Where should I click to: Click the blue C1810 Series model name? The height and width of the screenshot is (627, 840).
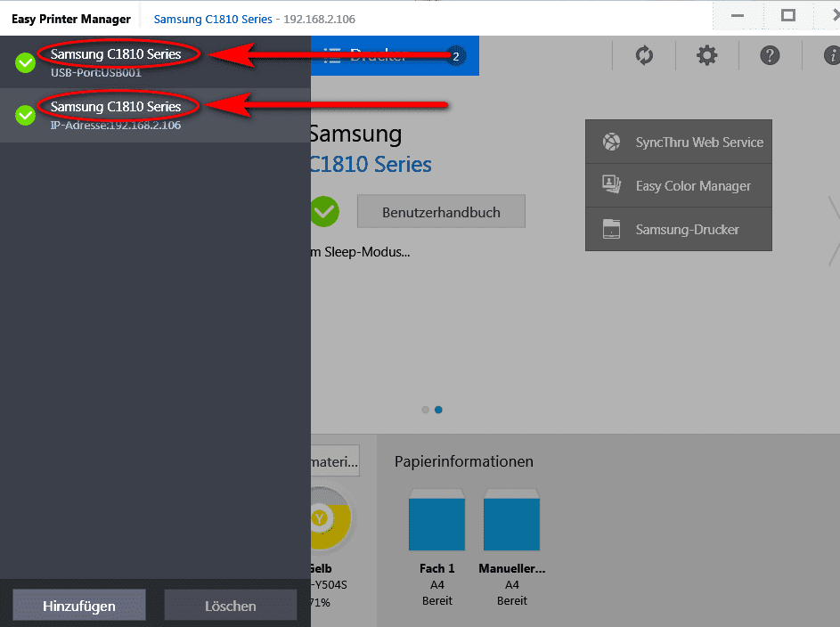click(x=371, y=164)
